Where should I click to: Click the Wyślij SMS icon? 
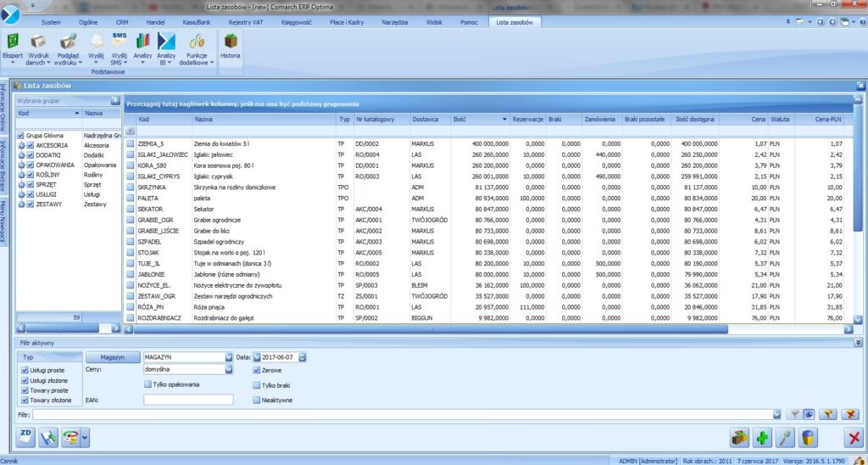(x=120, y=42)
